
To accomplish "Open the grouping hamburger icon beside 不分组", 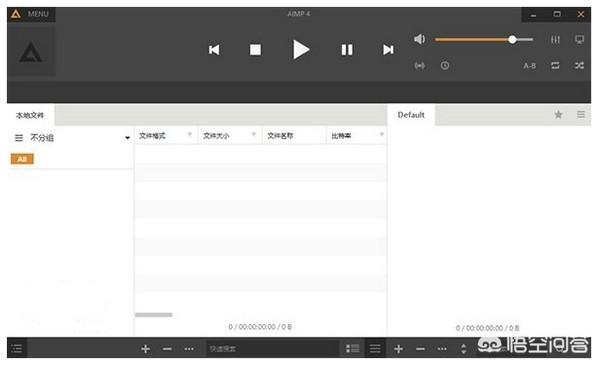I will point(19,138).
